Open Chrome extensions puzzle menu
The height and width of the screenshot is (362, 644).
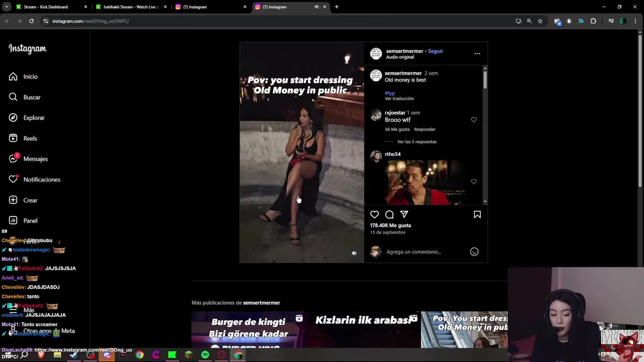coord(593,21)
